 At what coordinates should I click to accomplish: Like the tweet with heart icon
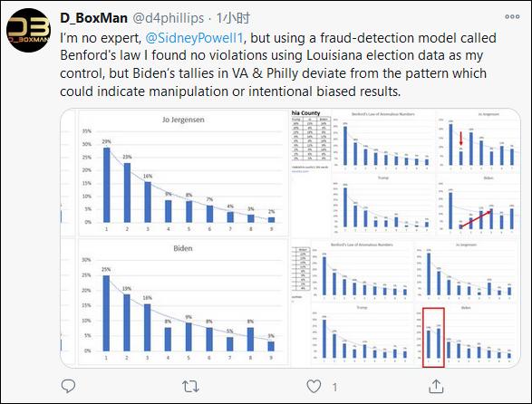(314, 387)
